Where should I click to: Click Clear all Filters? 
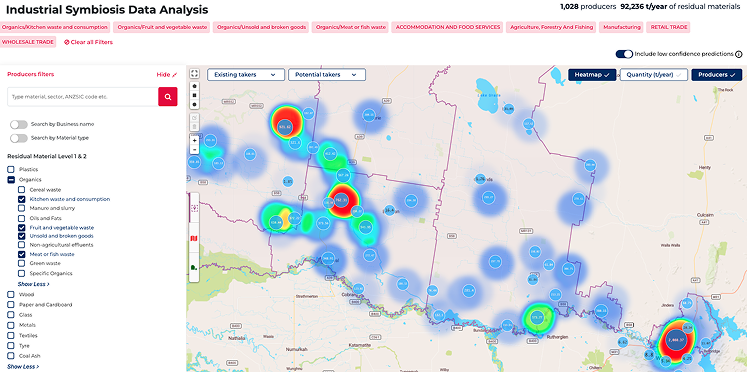[88, 42]
